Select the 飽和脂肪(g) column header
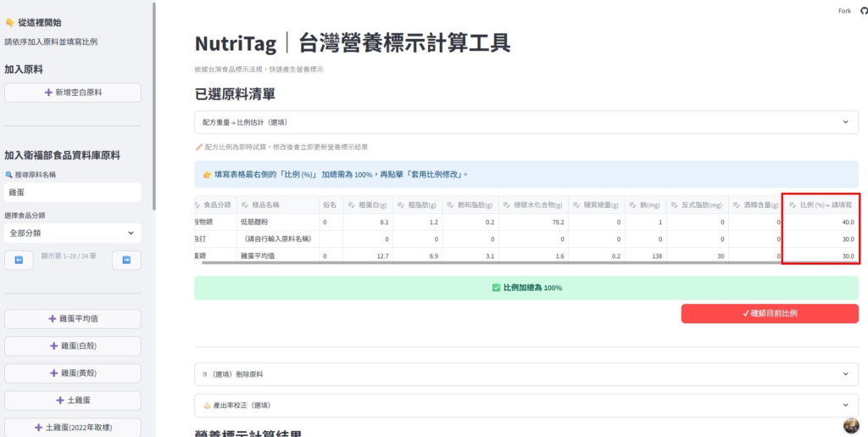This screenshot has height=437, width=868. click(x=470, y=205)
